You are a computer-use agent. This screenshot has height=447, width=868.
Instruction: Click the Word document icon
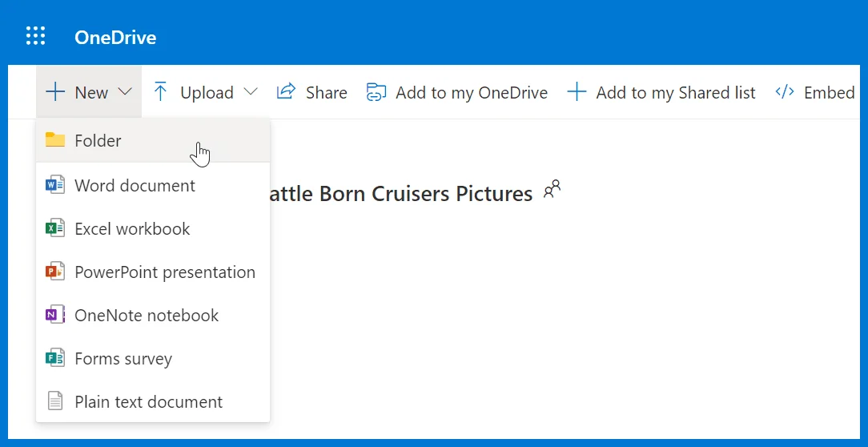54,185
